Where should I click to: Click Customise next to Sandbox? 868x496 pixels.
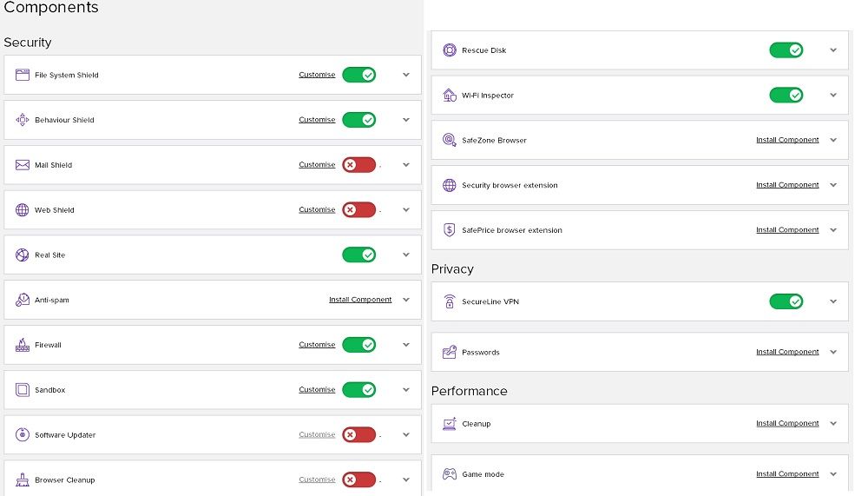coord(317,390)
